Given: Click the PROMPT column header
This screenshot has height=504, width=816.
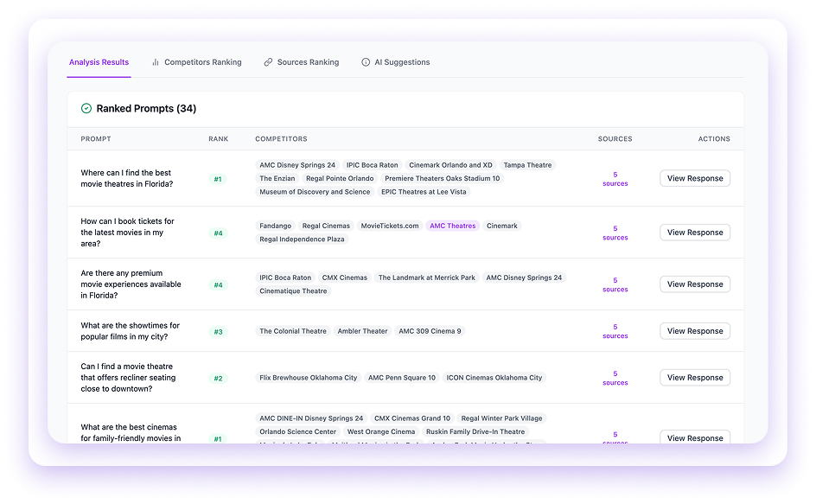Looking at the screenshot, I should point(96,139).
